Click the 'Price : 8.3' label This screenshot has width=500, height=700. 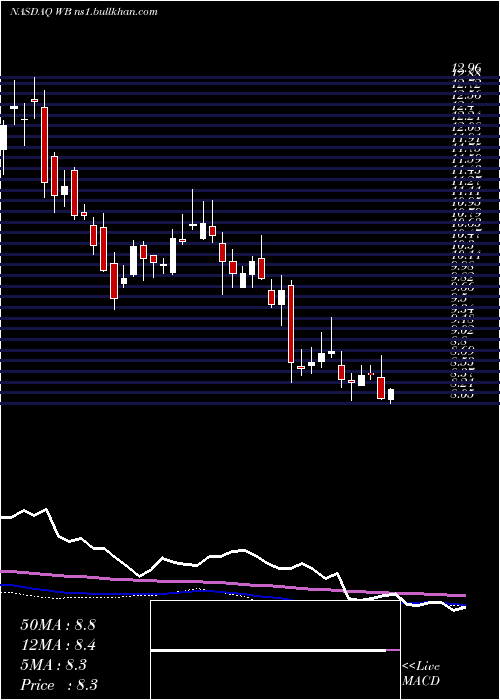[59, 685]
